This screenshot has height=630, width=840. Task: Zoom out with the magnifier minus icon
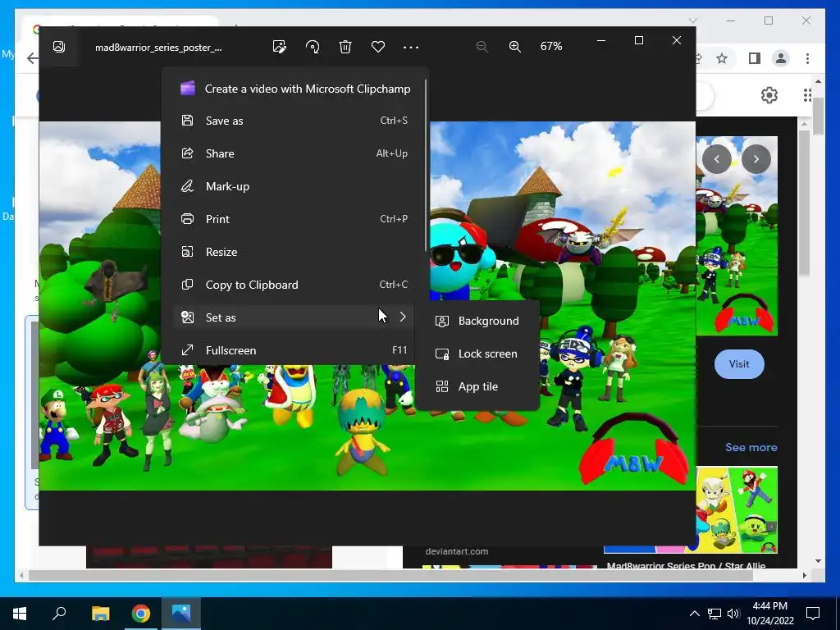click(482, 47)
